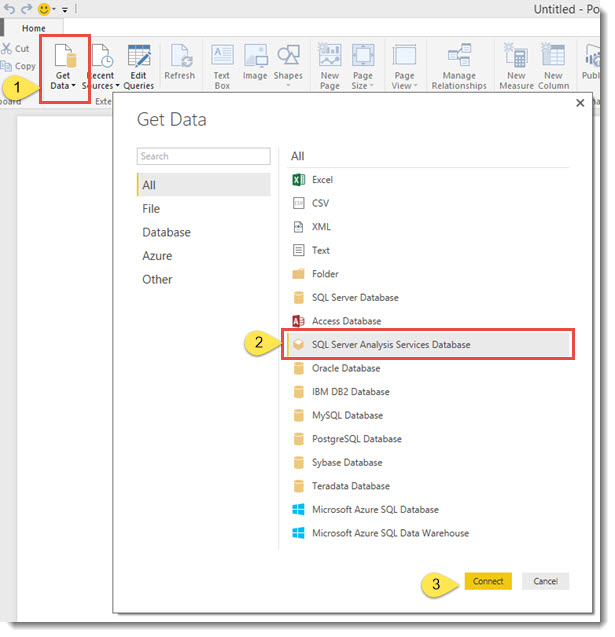The height and width of the screenshot is (637, 615).
Task: Select PostgreSQL Database
Action: pyautogui.click(x=429, y=439)
